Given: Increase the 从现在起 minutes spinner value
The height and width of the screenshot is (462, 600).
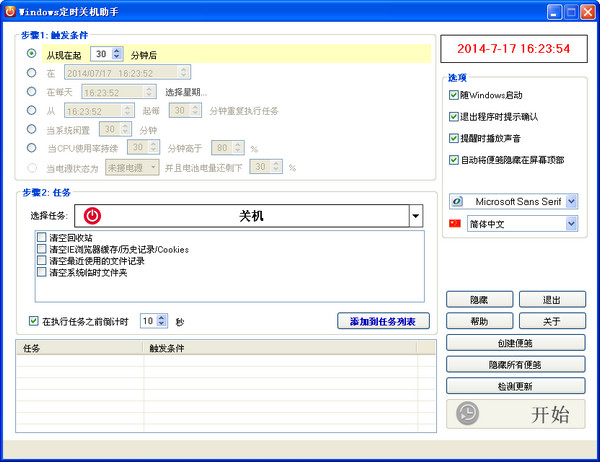Looking at the screenshot, I should [x=117, y=51].
